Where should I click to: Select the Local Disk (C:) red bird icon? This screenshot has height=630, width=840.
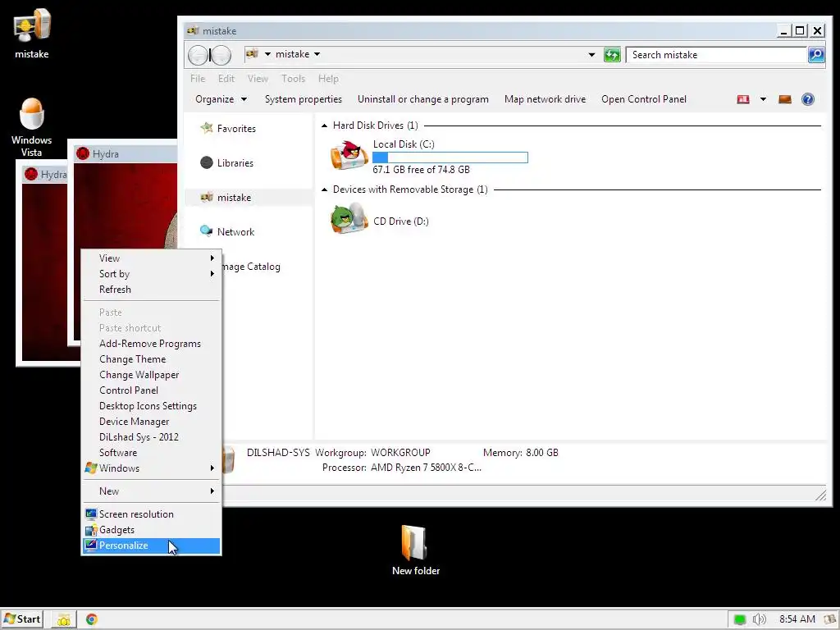tap(349, 155)
